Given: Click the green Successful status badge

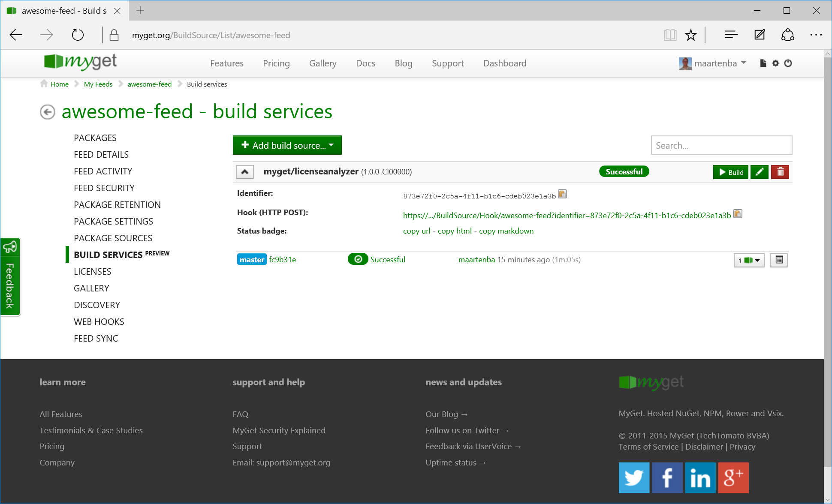Looking at the screenshot, I should 624,171.
